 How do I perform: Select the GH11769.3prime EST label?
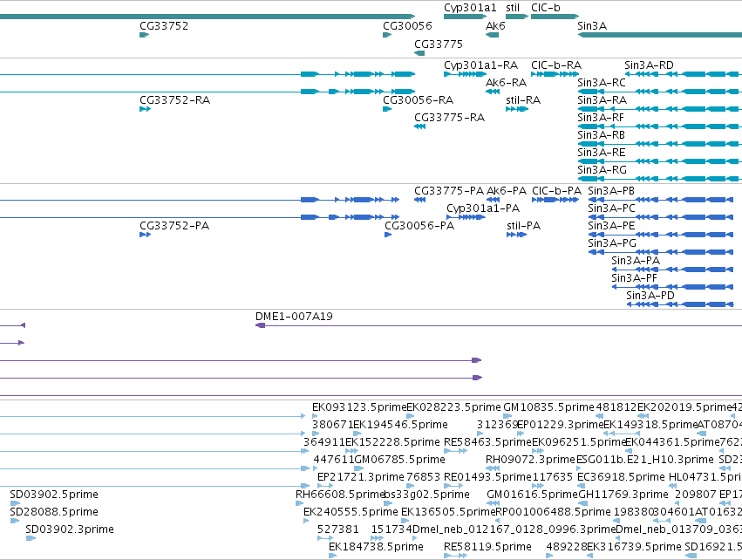click(x=623, y=495)
